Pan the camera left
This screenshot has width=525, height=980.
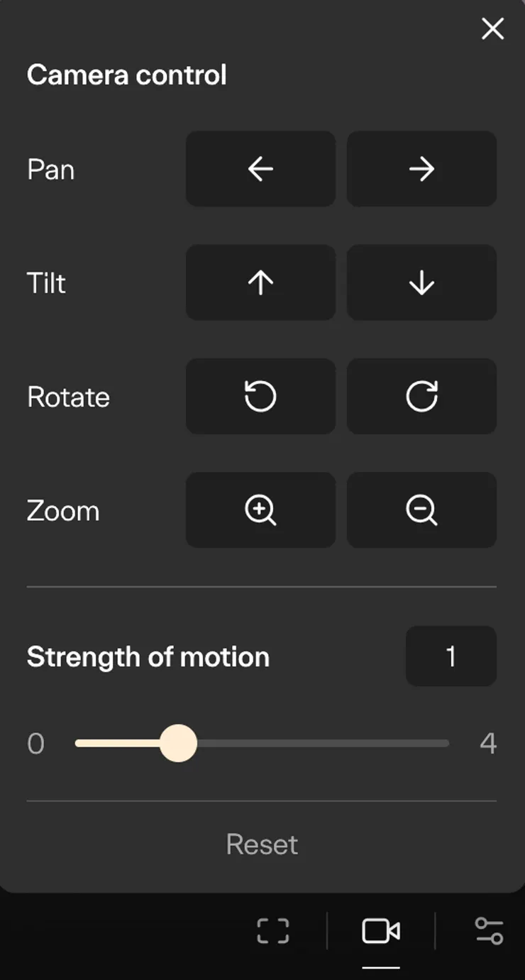[x=260, y=169]
